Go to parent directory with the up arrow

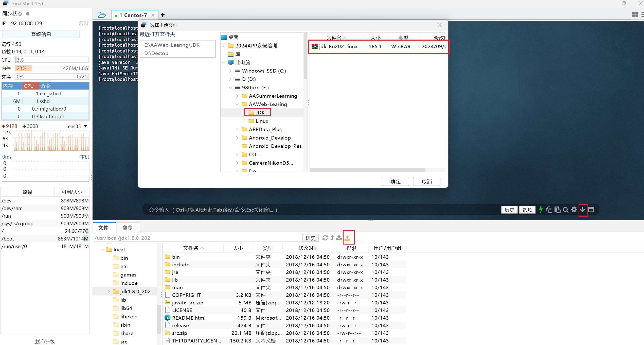click(x=332, y=238)
